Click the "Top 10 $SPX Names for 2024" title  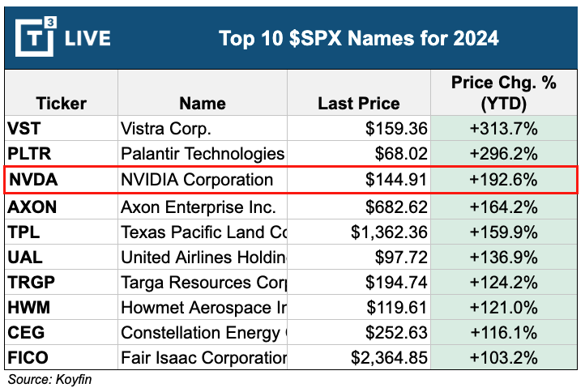pyautogui.click(x=358, y=37)
